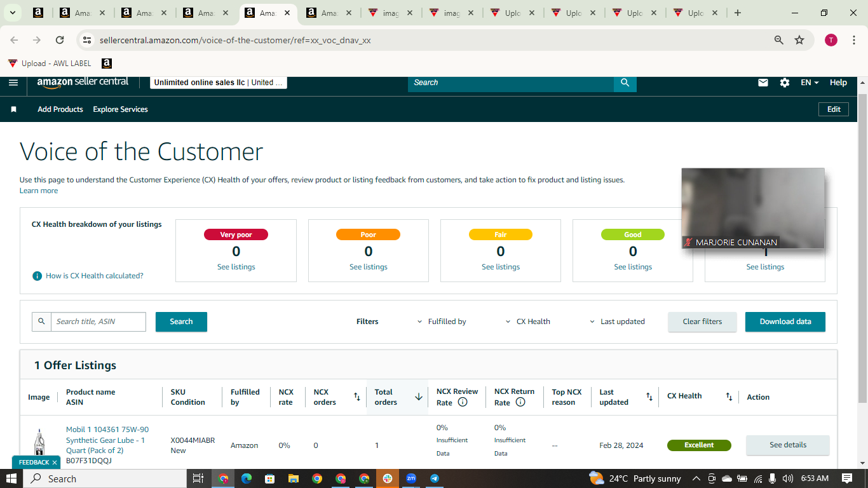Open the EN language dropdown
868x488 pixels.
click(x=810, y=83)
